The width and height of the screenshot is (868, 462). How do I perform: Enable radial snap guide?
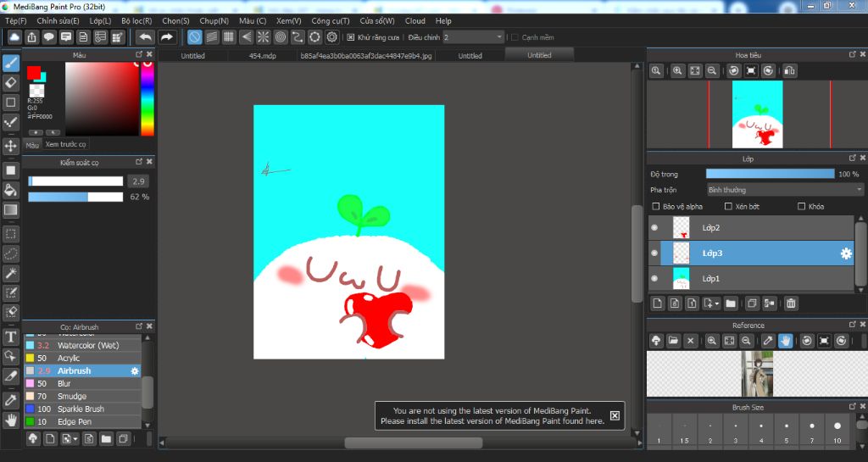coord(263,37)
